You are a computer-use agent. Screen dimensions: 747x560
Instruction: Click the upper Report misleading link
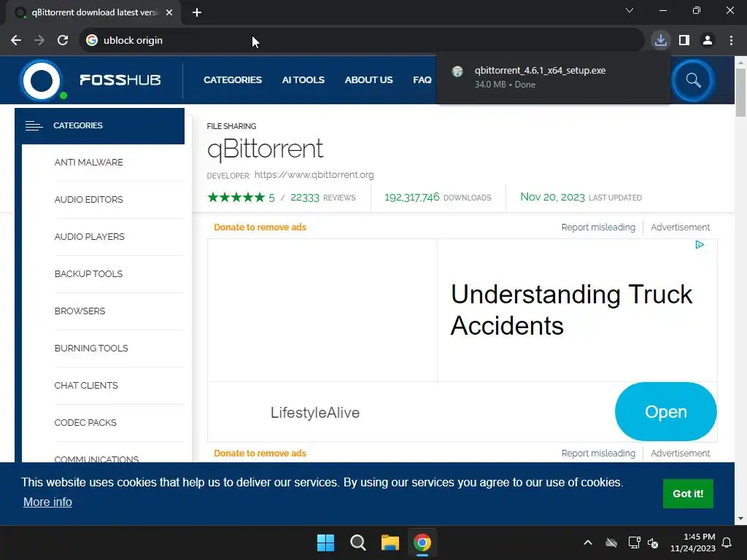tap(598, 227)
